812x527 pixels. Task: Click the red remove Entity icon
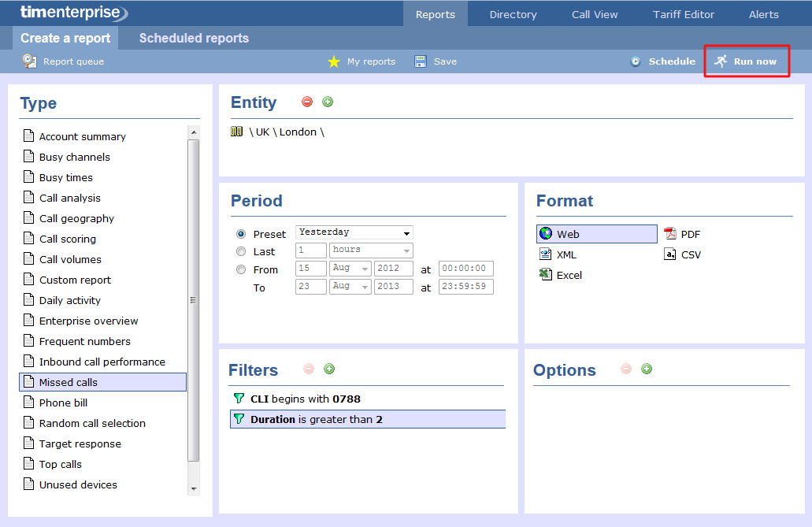tap(307, 102)
